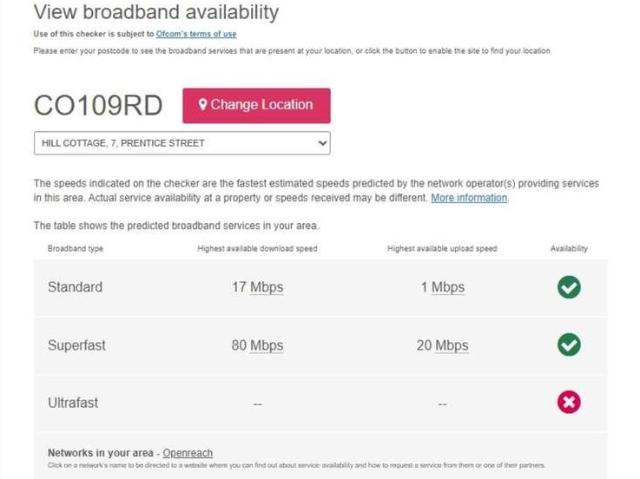This screenshot has width=640, height=479.
Task: Click the View broadband availability heading
Action: 156,13
